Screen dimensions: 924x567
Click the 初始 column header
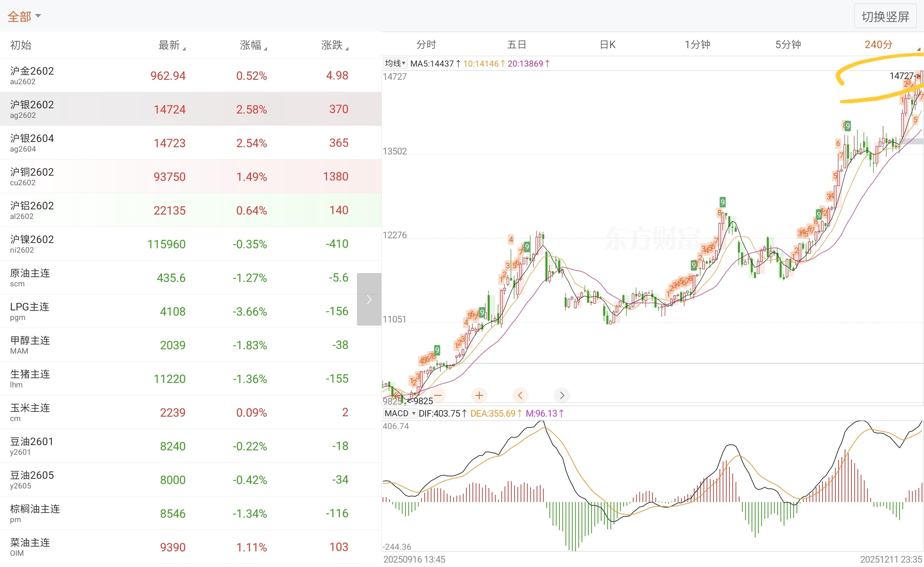click(21, 45)
